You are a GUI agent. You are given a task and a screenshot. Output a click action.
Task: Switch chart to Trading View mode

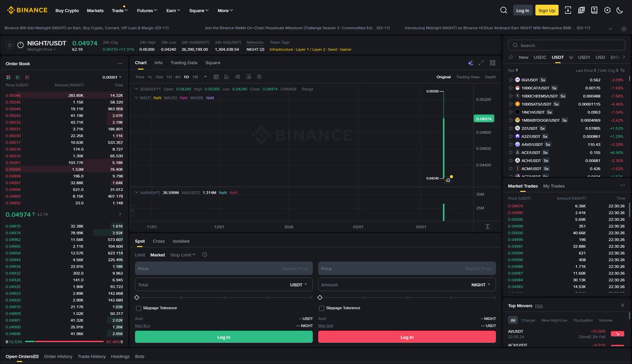click(x=468, y=77)
